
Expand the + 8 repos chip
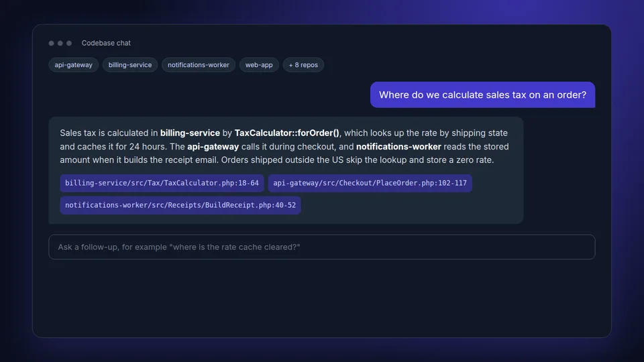303,65
